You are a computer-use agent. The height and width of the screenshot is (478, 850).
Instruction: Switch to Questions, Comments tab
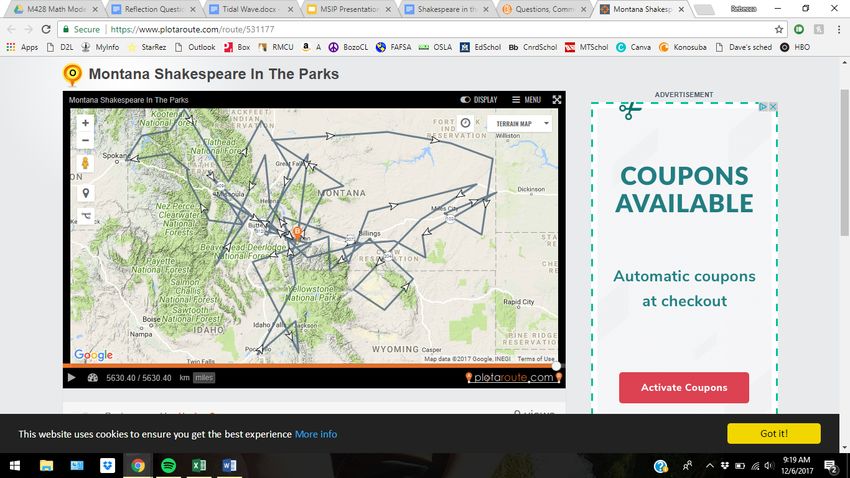542,9
